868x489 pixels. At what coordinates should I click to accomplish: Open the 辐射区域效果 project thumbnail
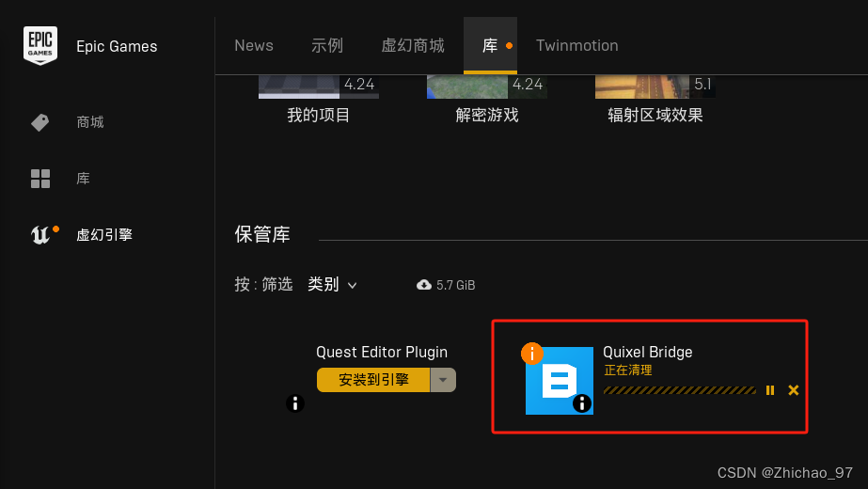(x=655, y=87)
